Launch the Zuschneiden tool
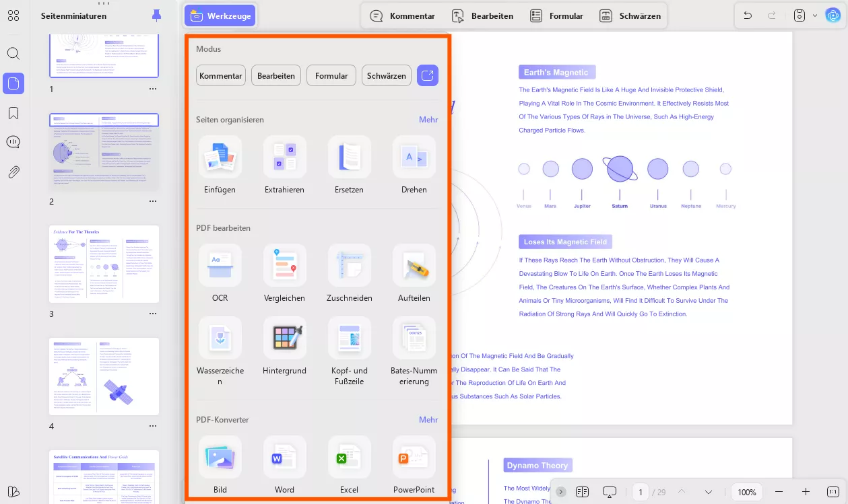Image resolution: width=848 pixels, height=504 pixels. point(349,273)
